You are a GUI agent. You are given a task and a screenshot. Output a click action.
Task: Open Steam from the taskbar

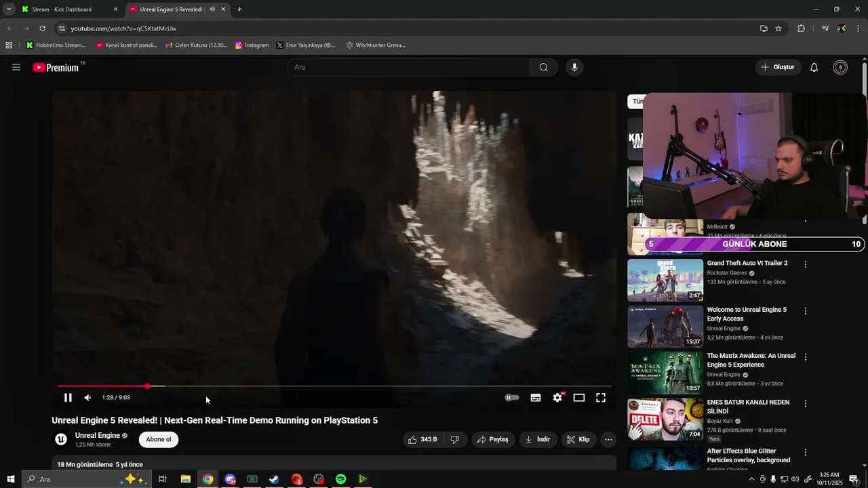tap(274, 479)
